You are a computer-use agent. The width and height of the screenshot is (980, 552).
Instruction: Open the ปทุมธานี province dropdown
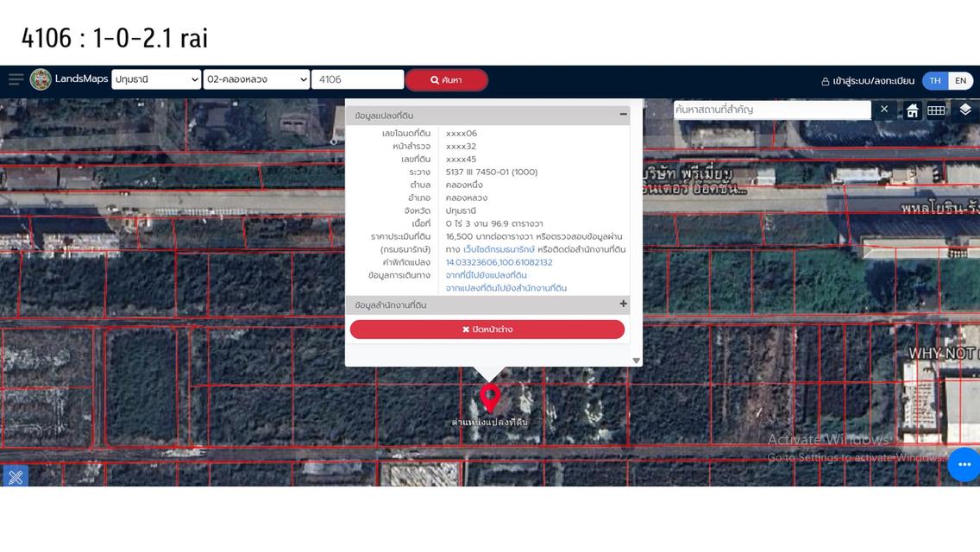(156, 79)
